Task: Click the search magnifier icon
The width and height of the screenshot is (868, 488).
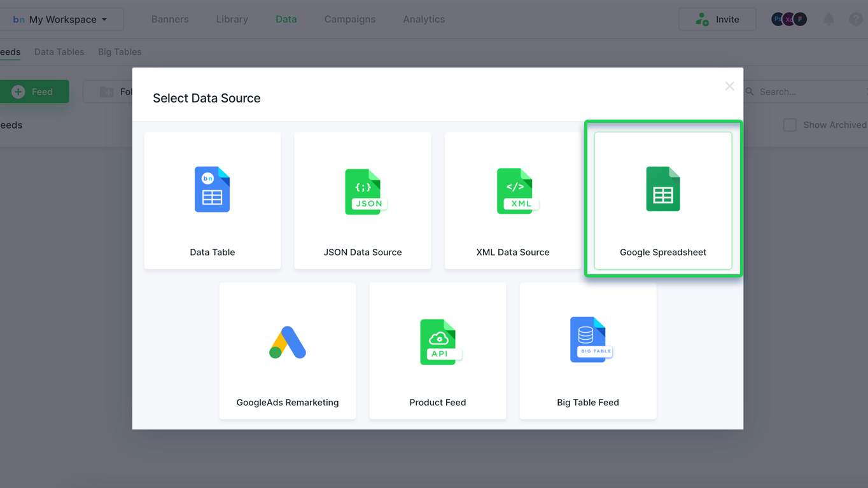Action: coord(750,92)
